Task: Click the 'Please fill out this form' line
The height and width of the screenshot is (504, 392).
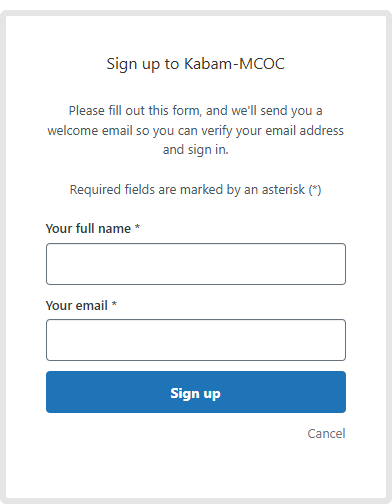Action: [196, 111]
